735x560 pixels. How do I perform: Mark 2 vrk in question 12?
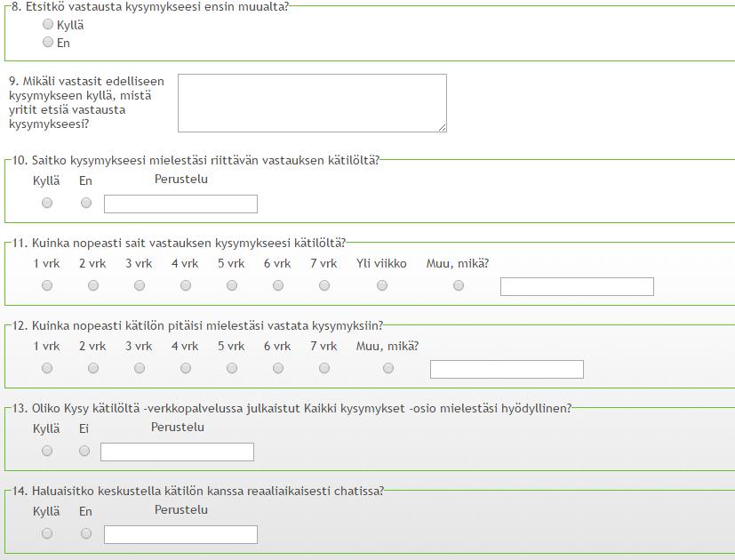coord(93,368)
